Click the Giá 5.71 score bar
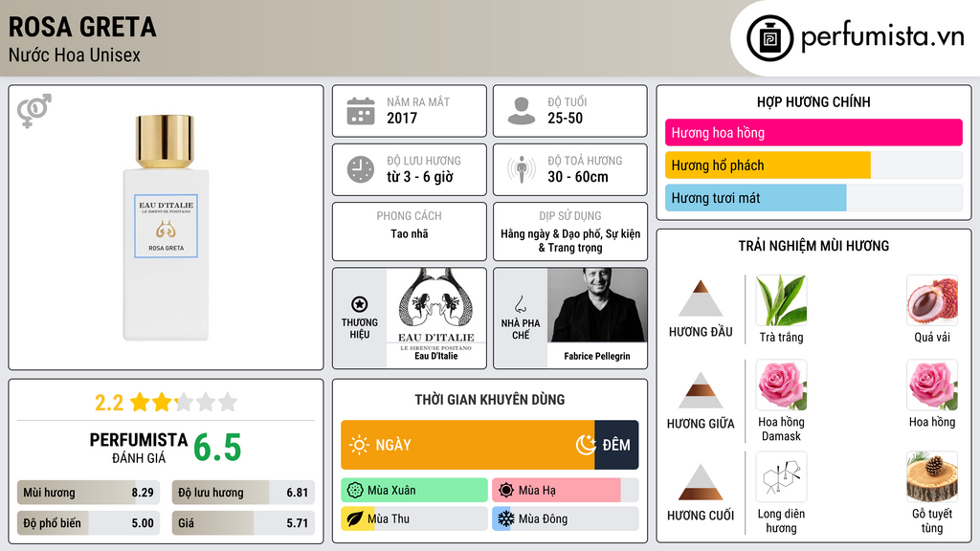Screen dimensions: 980x551 click(x=243, y=523)
